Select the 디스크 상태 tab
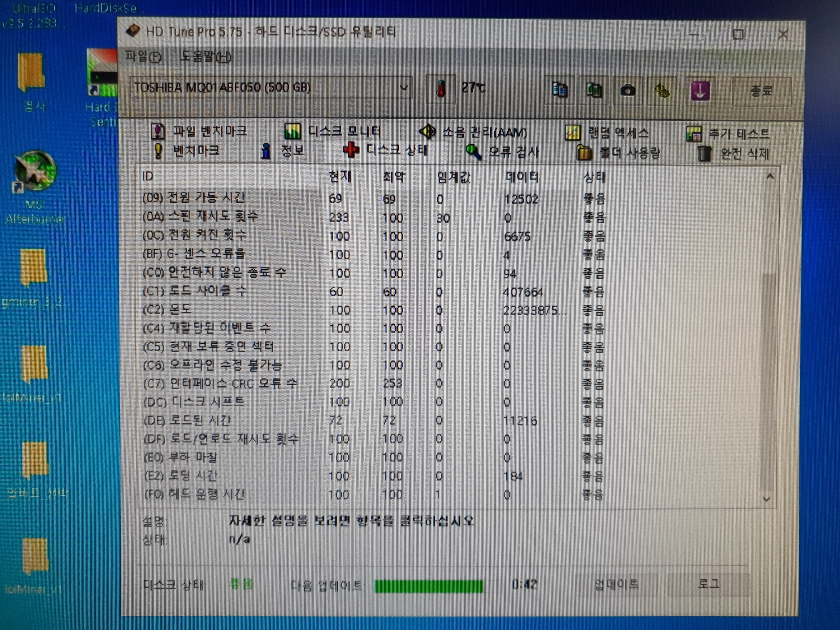This screenshot has width=840, height=630. pyautogui.click(x=385, y=150)
